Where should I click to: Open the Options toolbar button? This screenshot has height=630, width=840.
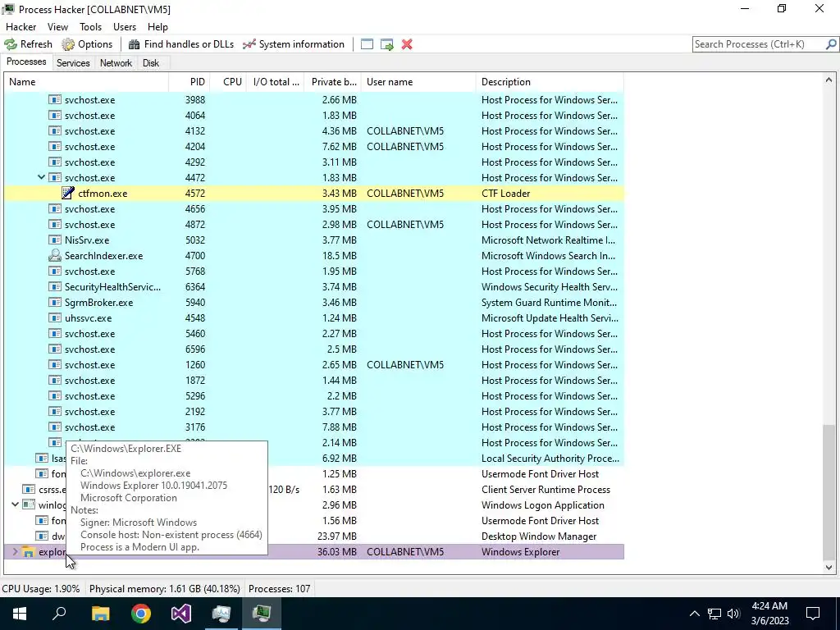point(87,44)
